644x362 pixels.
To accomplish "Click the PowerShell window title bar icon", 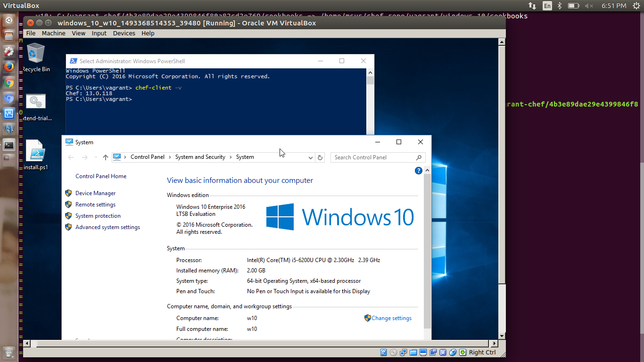I will (x=73, y=61).
